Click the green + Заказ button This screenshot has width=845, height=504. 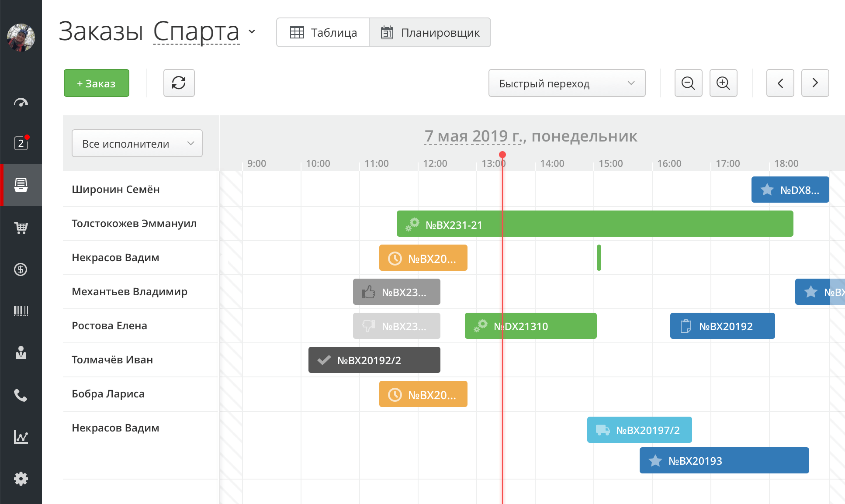point(96,83)
